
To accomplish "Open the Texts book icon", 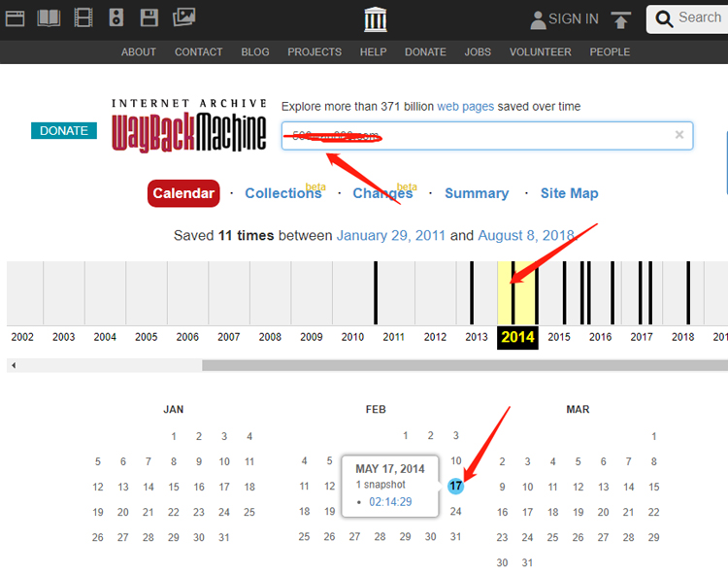I will pyautogui.click(x=49, y=18).
